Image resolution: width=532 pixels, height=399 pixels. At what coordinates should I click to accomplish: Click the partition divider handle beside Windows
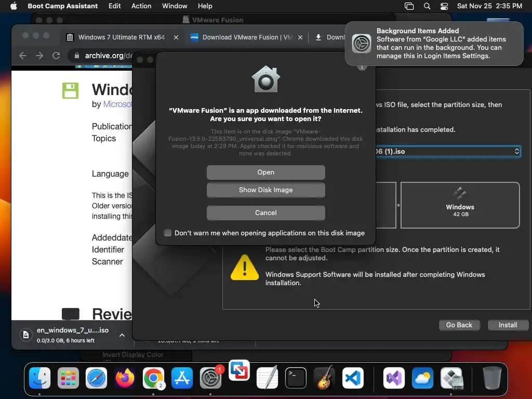click(398, 205)
